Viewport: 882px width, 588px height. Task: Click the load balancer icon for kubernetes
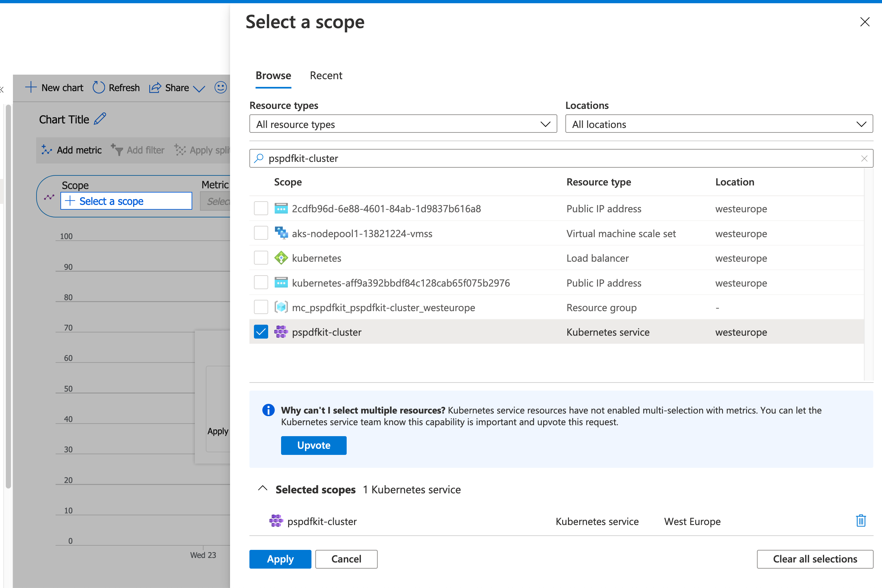[x=281, y=258]
